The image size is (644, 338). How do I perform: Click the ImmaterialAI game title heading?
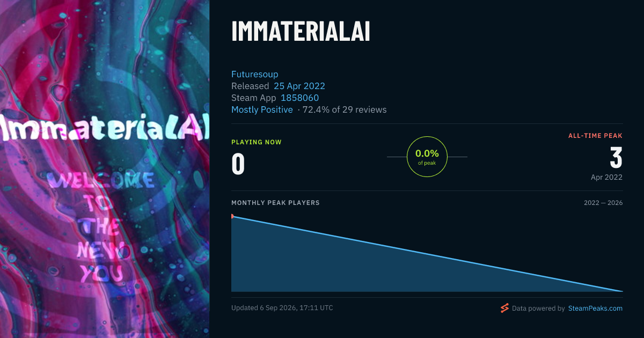click(301, 32)
